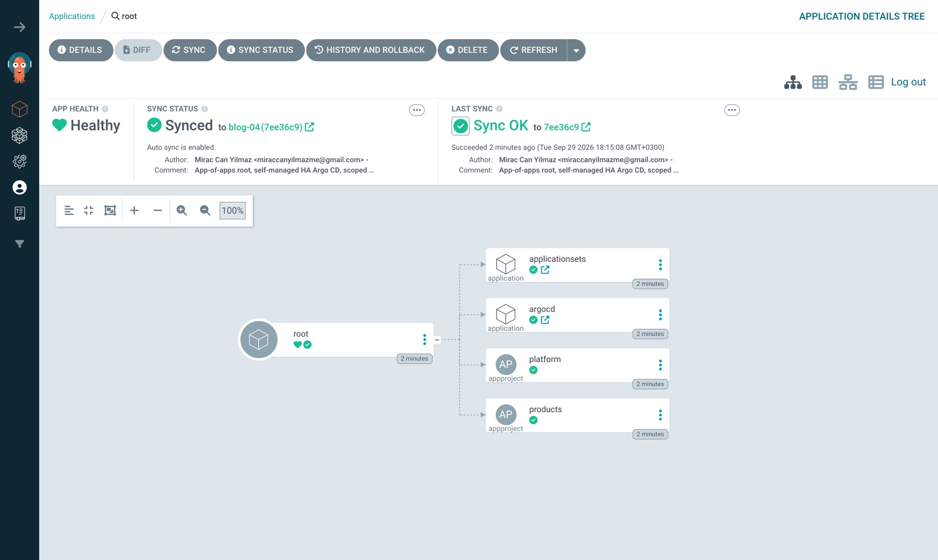Open the Refresh dropdown arrow

[576, 51]
